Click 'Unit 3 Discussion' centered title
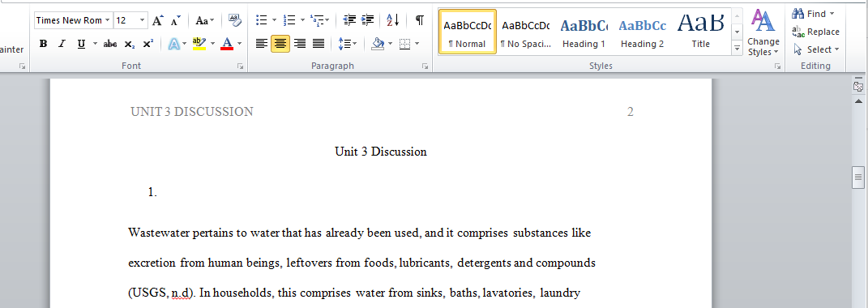 pyautogui.click(x=381, y=152)
